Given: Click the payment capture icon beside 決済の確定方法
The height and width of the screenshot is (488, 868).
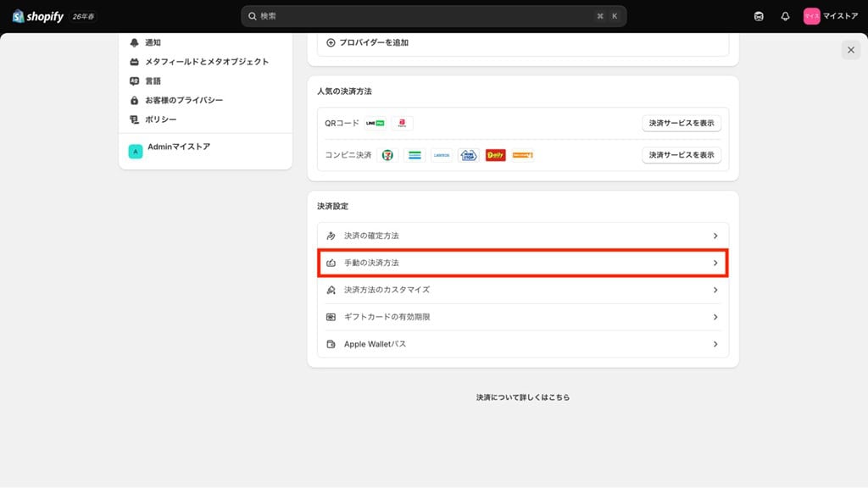Looking at the screenshot, I should click(331, 236).
